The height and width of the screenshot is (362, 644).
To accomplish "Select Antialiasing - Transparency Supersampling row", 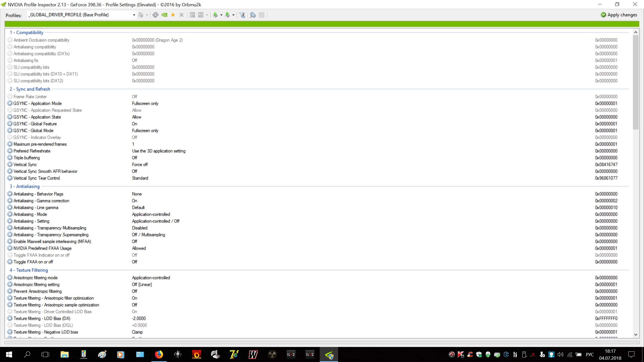I will [318, 235].
